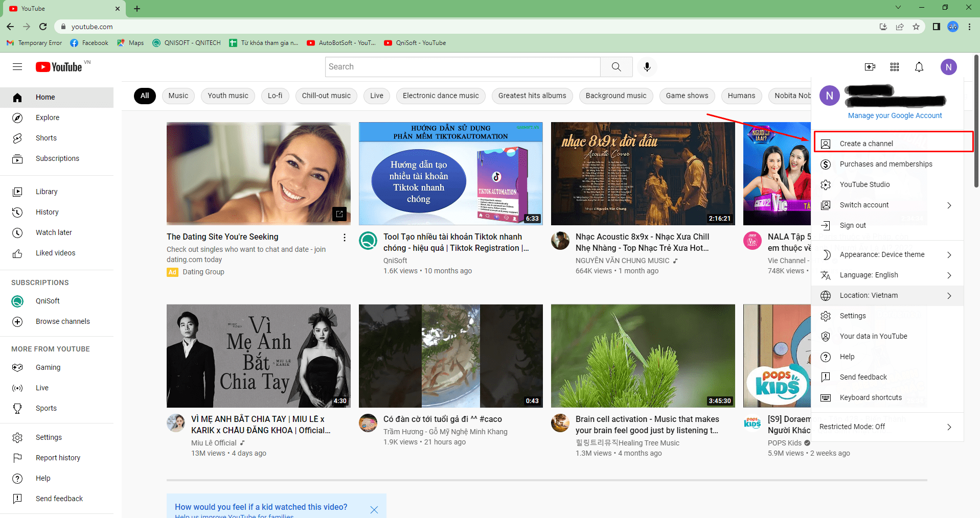Open Vì Mẹ Anh Bắt Chia Tay thumbnail

[x=259, y=356]
